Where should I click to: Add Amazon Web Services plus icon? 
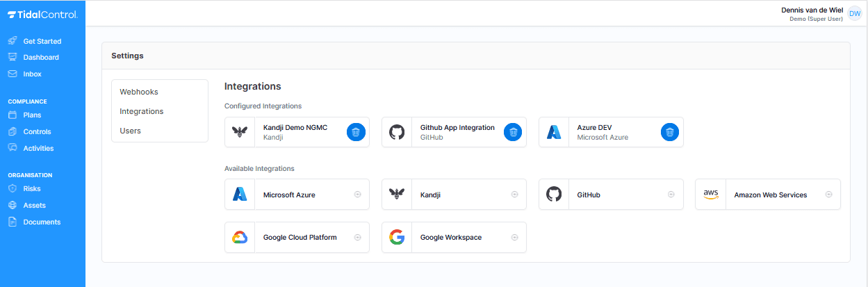[x=829, y=195]
